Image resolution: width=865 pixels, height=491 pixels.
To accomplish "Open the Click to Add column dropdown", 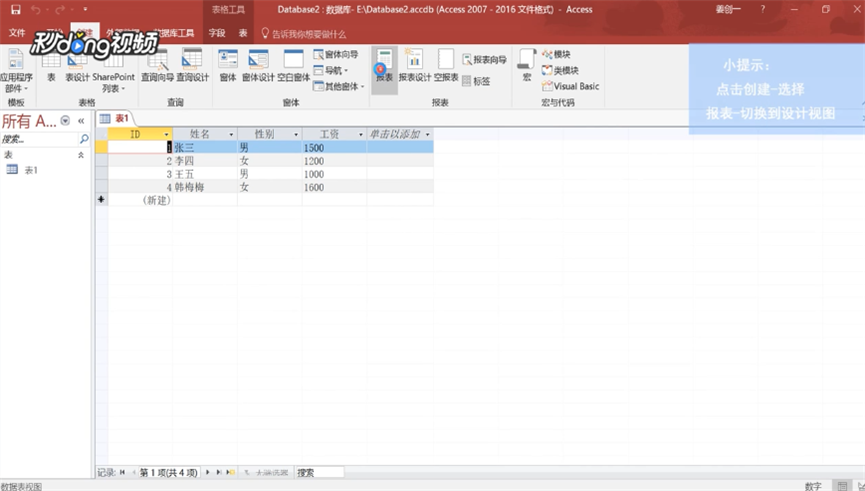I will (428, 134).
